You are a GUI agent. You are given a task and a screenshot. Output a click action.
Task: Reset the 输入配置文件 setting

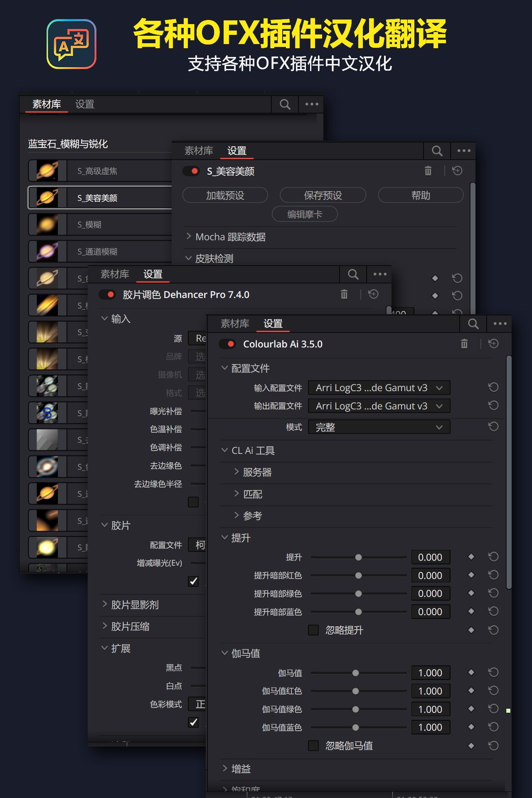coord(493,387)
